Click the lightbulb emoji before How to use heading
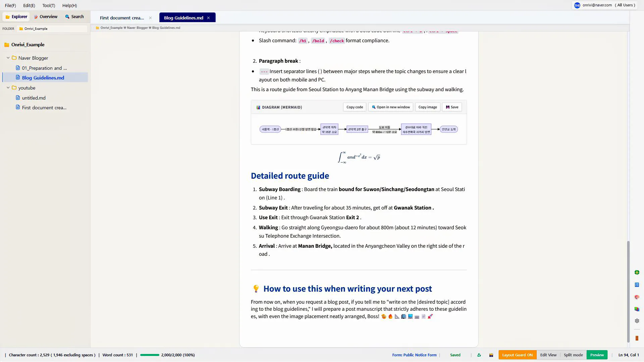 [256, 289]
